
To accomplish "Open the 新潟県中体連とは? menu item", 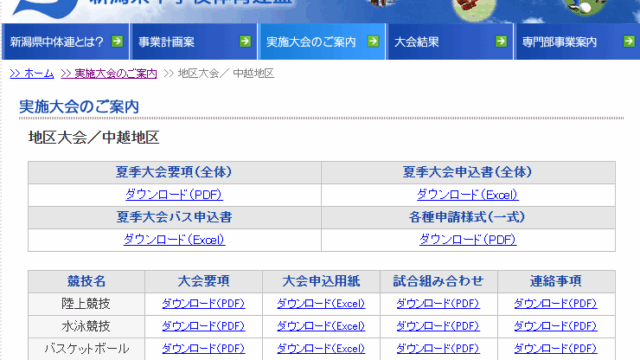I will tap(66, 42).
